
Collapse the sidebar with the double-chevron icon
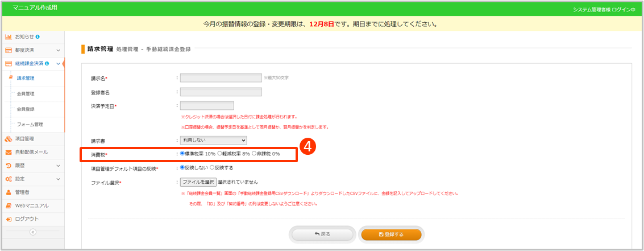[x=32, y=232]
